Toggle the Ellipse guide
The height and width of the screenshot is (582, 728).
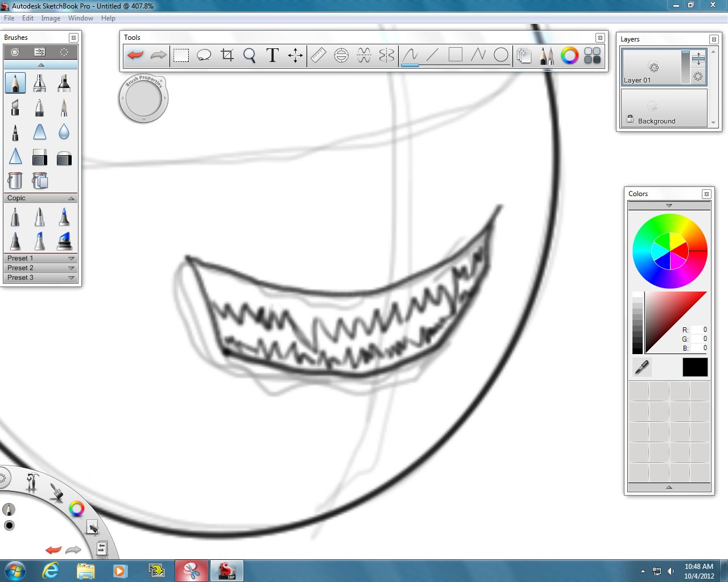pyautogui.click(x=341, y=55)
